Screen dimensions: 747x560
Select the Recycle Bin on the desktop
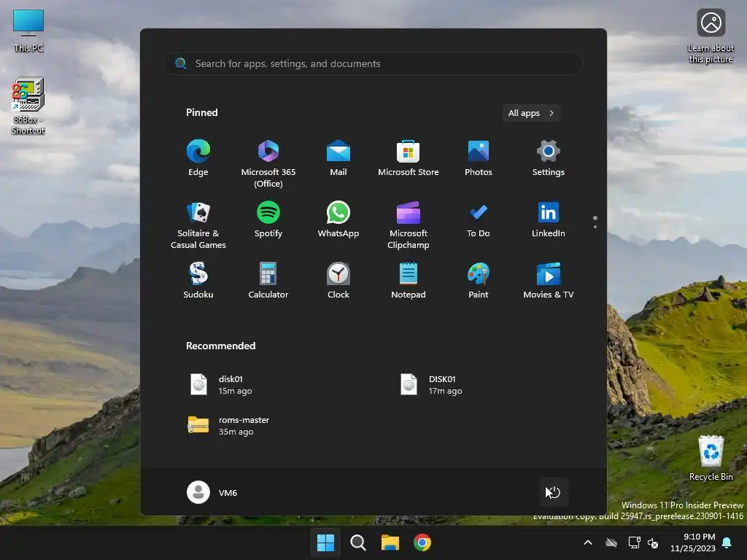click(711, 458)
